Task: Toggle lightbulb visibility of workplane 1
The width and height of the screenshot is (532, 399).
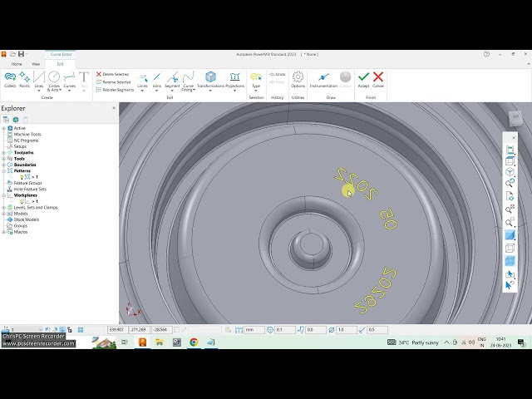Action: (22, 201)
